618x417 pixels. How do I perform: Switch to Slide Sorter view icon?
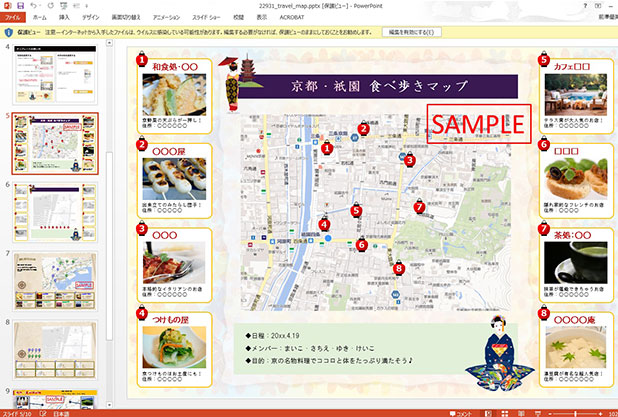[x=504, y=413]
